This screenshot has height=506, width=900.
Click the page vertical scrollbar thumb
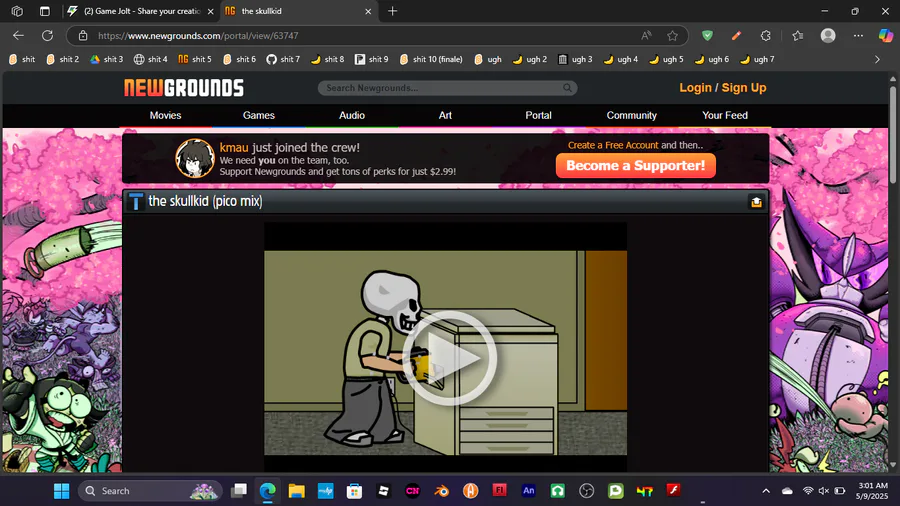pyautogui.click(x=893, y=135)
